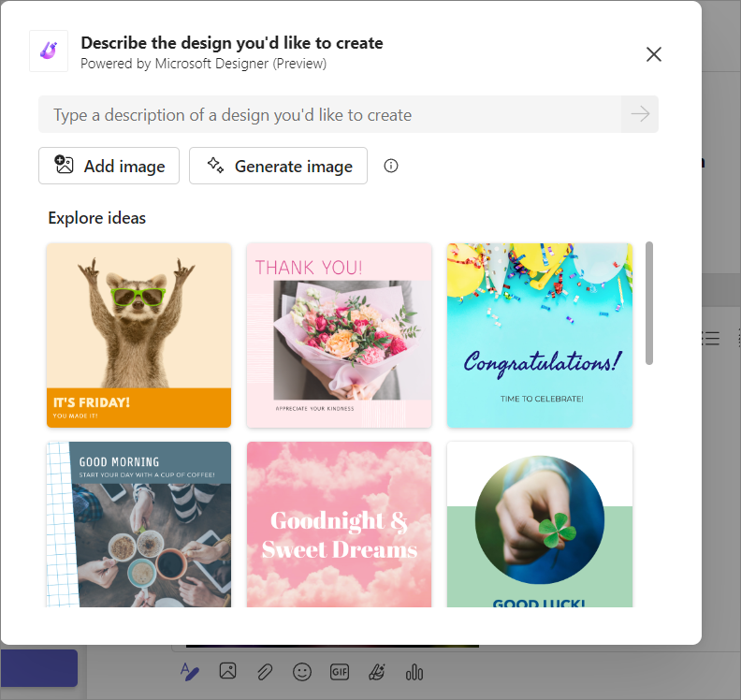The image size is (741, 700).
Task: Open the Format text pen icon
Action: [x=190, y=672]
